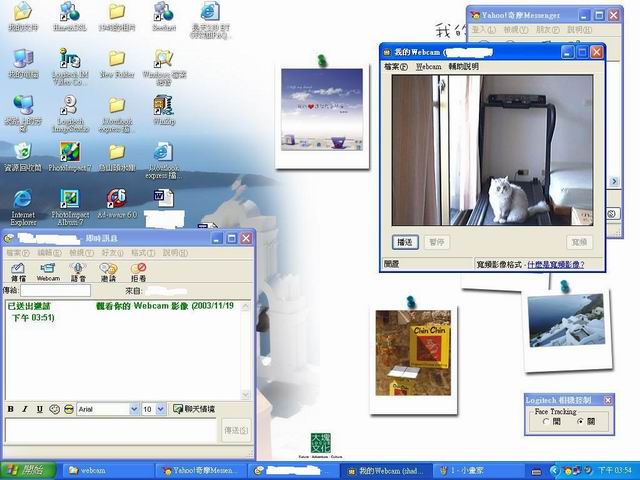The width and height of the screenshot is (640, 480).
Task: Click right arrow in Yahoo Messenger window
Action: pyautogui.click(x=614, y=181)
